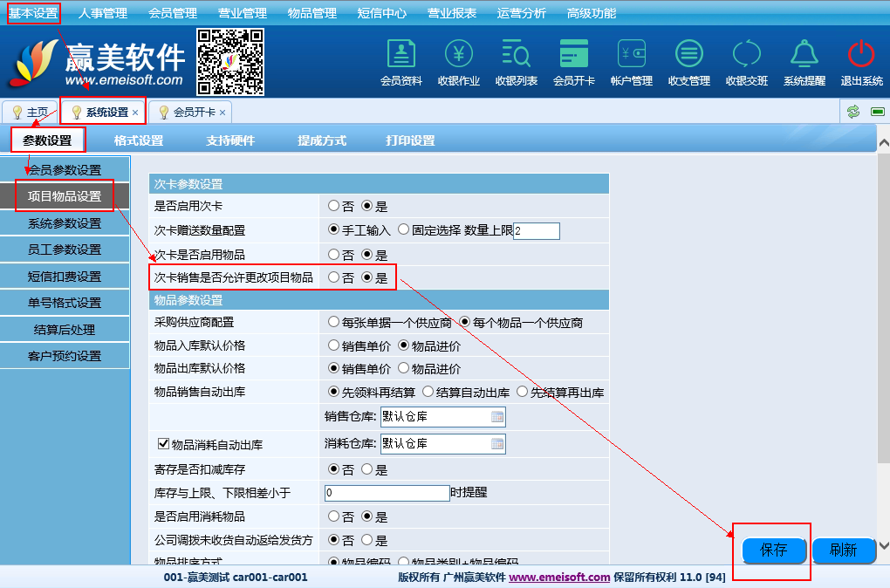Select 否 for 是否启用次卡
The image size is (890, 588).
(334, 207)
